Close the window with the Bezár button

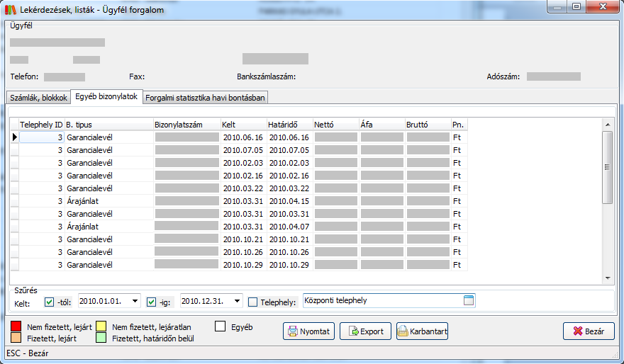[588, 331]
